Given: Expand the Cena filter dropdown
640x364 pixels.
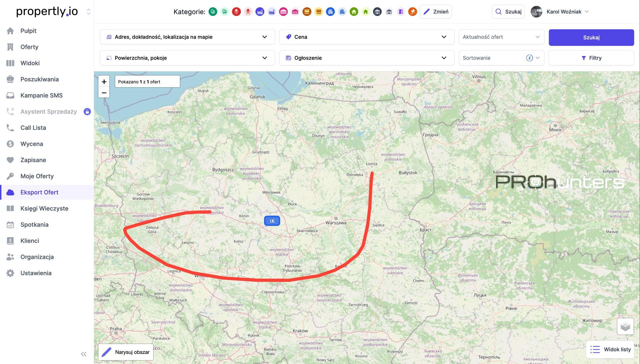Looking at the screenshot, I should click(367, 37).
